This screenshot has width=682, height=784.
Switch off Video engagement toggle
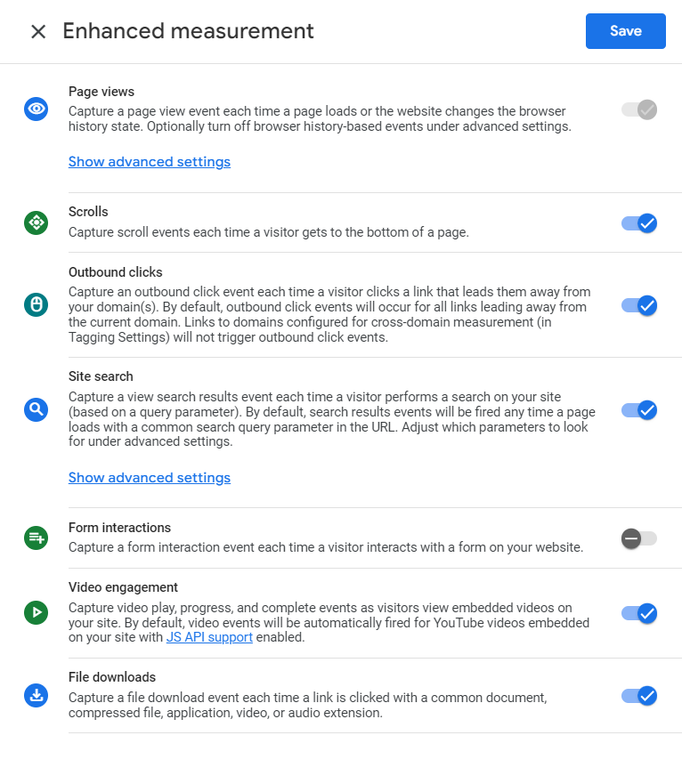pos(639,613)
